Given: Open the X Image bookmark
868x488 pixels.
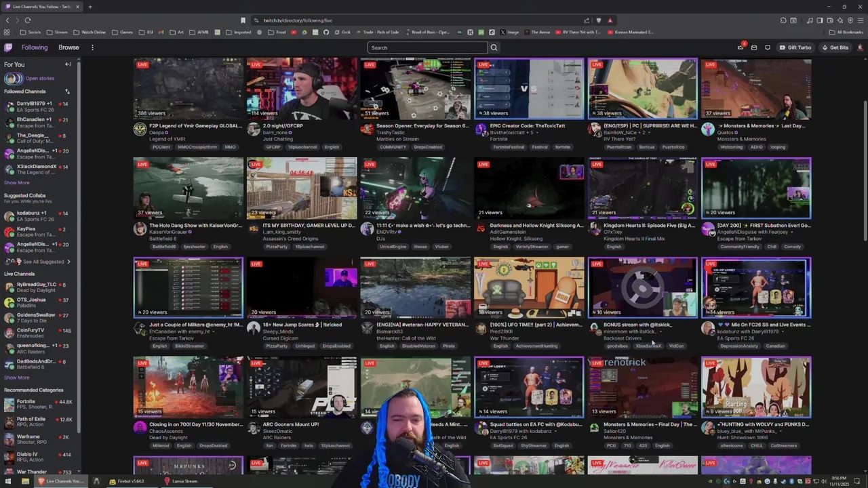Looking at the screenshot, I should click(510, 32).
